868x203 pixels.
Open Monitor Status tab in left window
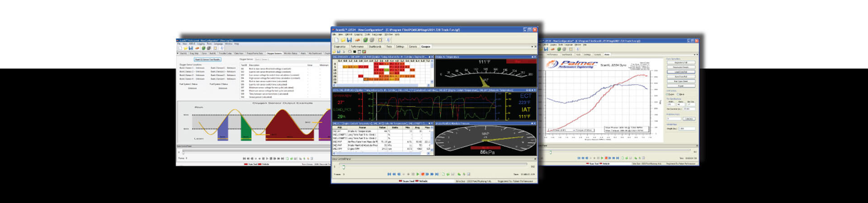(291, 53)
